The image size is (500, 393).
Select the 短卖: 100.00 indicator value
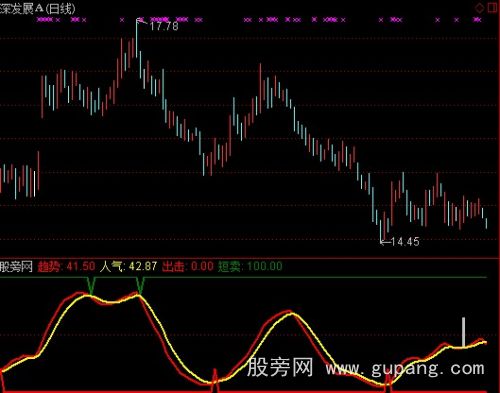point(250,266)
